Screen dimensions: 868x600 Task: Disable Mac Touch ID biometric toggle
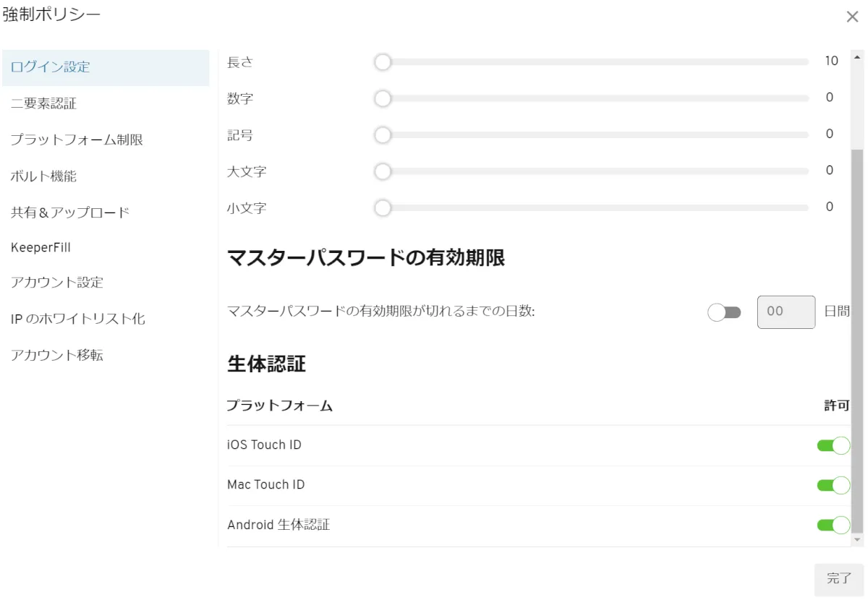point(833,485)
